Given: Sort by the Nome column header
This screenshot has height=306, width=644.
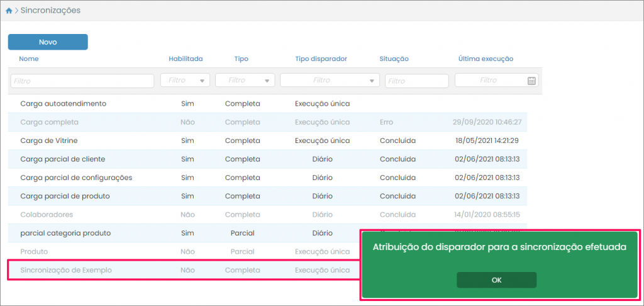Looking at the screenshot, I should [29, 59].
